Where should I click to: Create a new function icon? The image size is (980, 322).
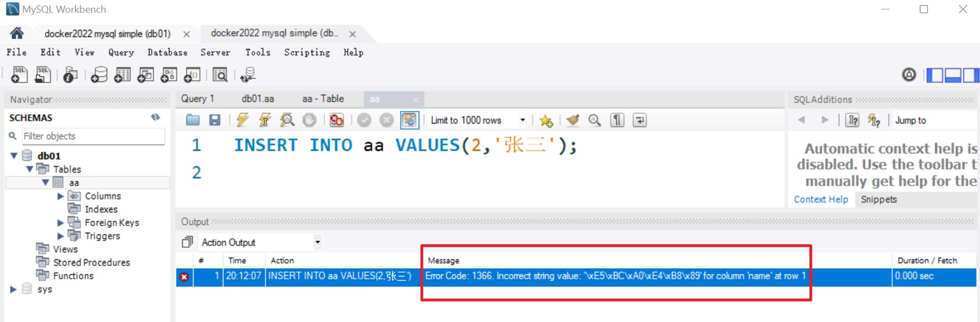192,74
